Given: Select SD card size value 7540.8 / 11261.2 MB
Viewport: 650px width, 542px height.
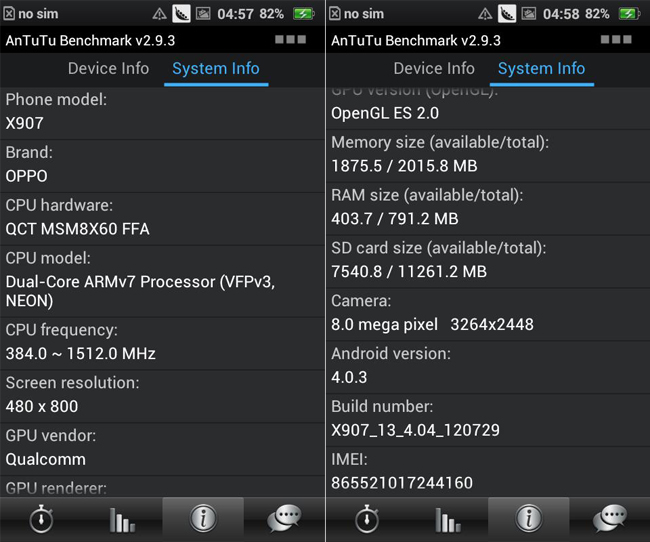Looking at the screenshot, I should pyautogui.click(x=409, y=272).
